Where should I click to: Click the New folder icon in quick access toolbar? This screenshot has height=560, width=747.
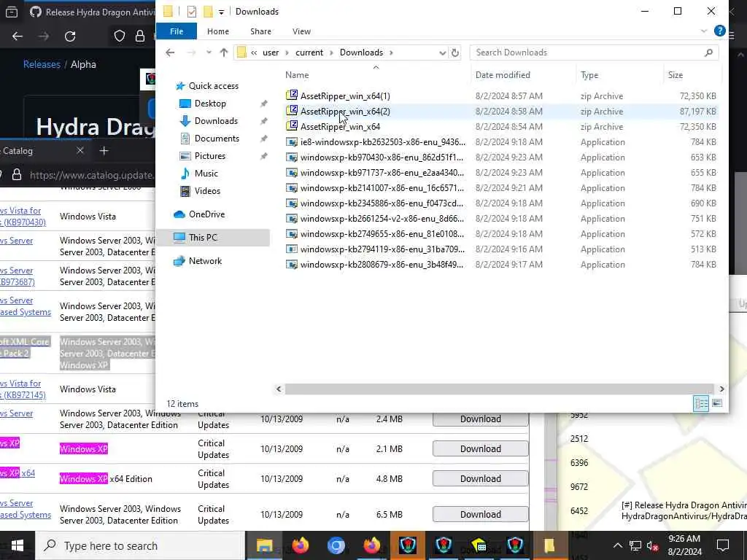tap(208, 12)
